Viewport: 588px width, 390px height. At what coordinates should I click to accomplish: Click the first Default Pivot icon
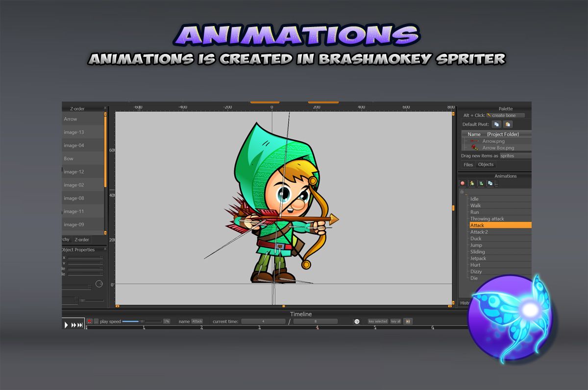click(496, 125)
